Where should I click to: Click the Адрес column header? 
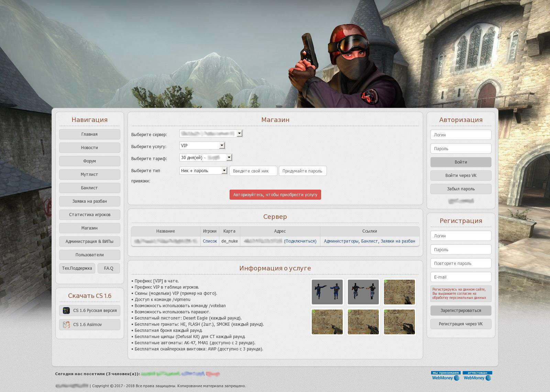(280, 231)
